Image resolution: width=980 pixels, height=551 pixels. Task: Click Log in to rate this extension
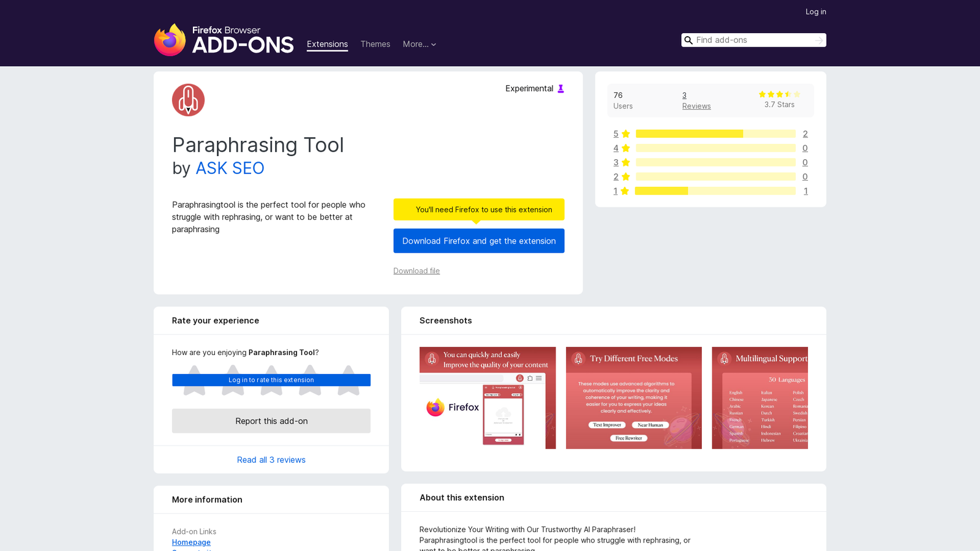[271, 380]
